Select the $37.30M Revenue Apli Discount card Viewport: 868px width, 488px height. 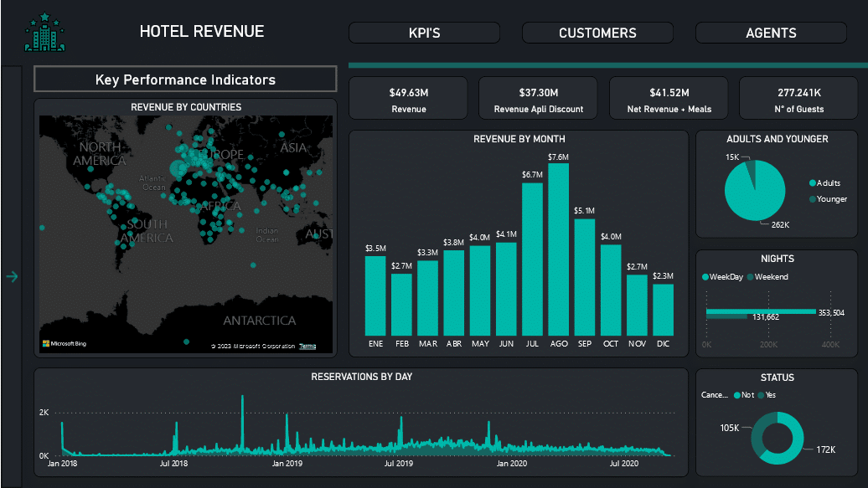(x=538, y=99)
